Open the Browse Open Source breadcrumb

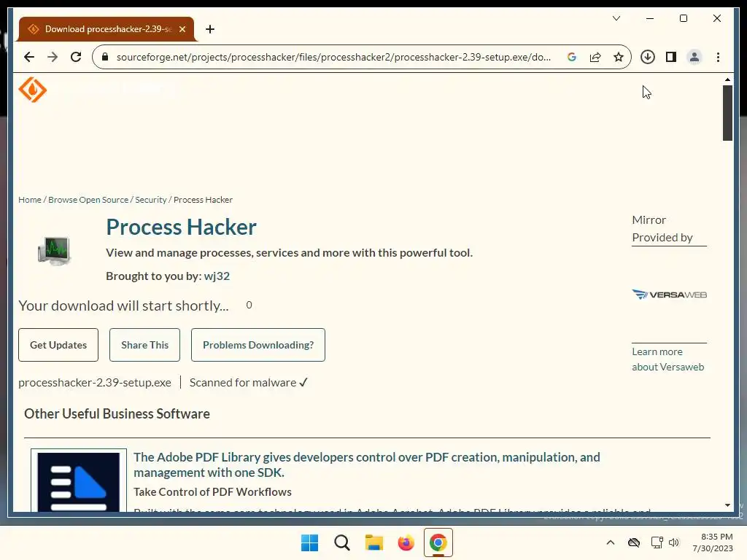tap(88, 200)
